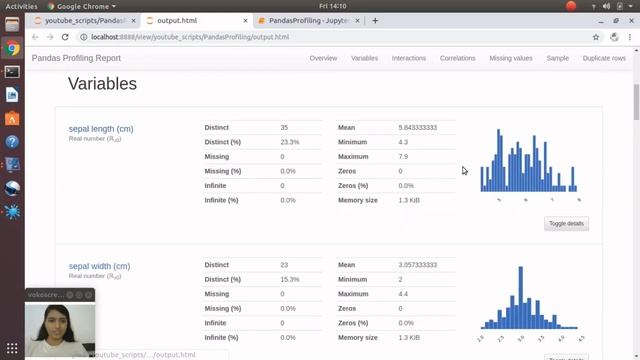Open a new browser tab
640x360 pixels.
375,20
